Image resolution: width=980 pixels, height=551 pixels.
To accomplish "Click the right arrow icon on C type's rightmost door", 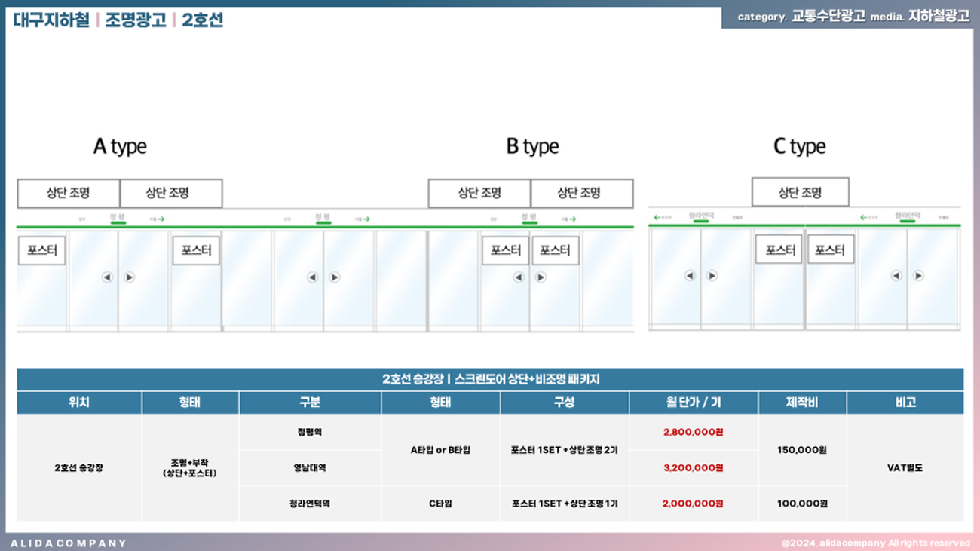I will (918, 276).
